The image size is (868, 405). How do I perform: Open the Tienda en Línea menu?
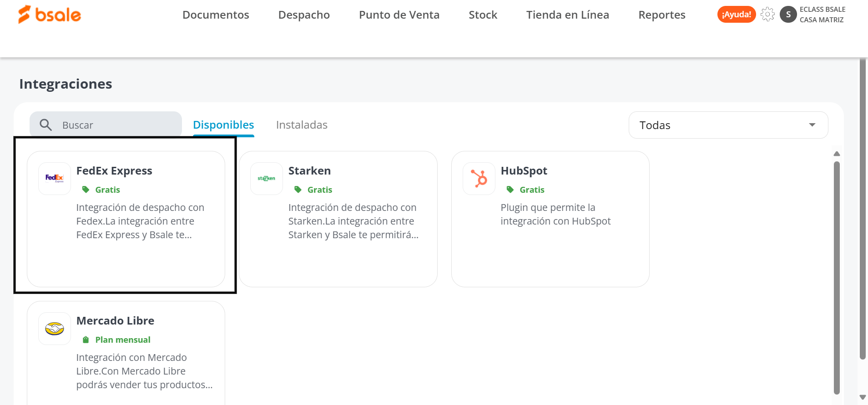(567, 15)
